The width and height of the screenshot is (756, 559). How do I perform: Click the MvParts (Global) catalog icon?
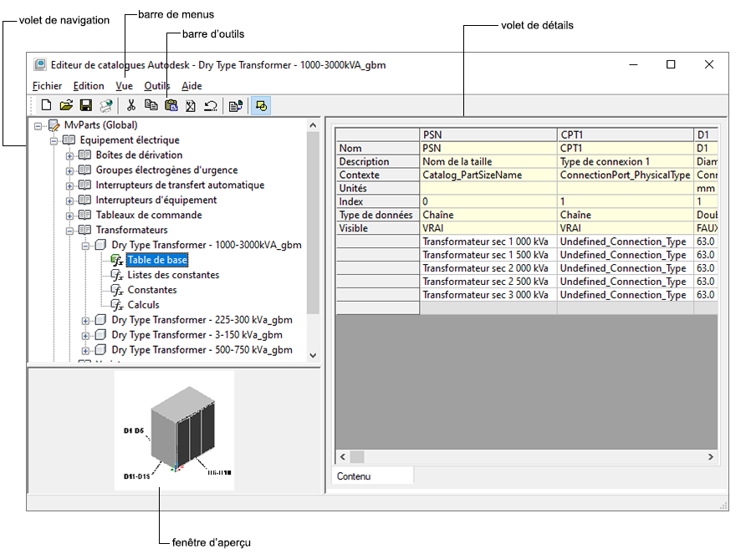54,125
